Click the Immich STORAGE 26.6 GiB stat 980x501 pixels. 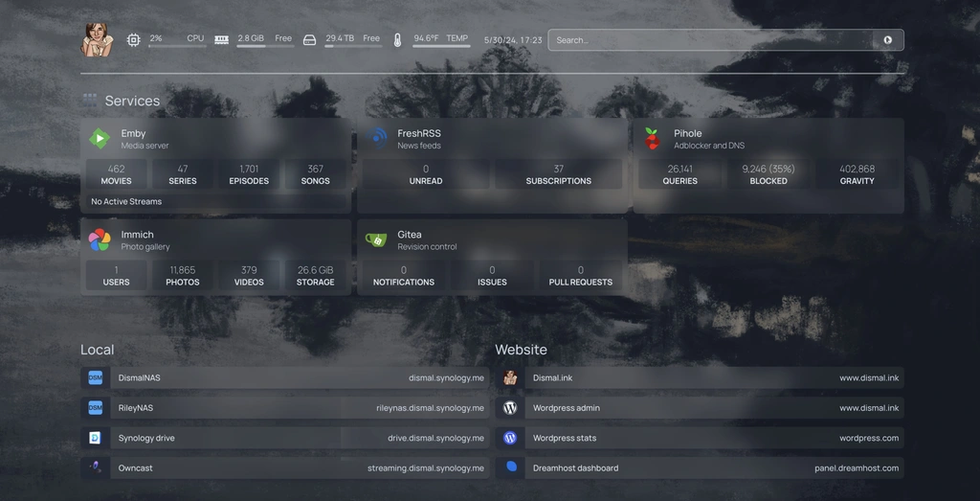[316, 275]
